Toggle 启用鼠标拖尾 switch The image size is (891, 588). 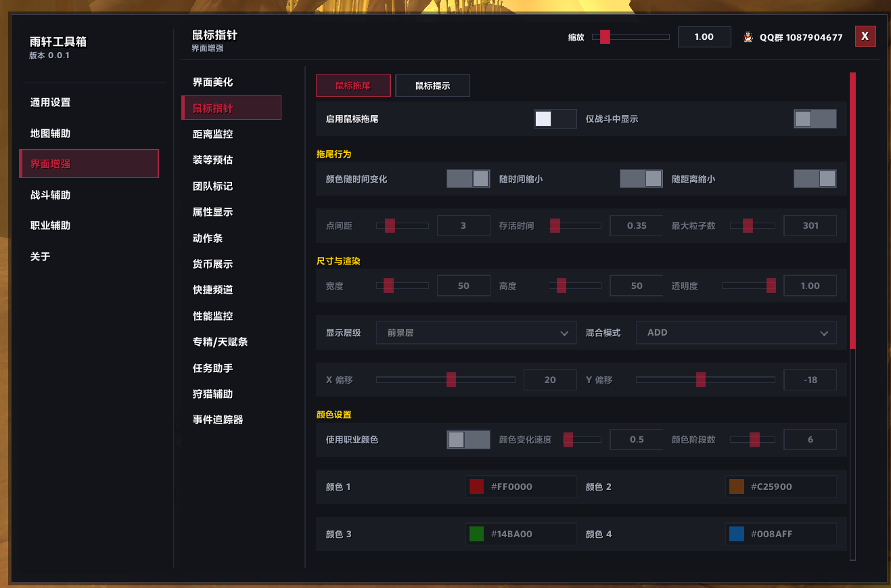555,119
